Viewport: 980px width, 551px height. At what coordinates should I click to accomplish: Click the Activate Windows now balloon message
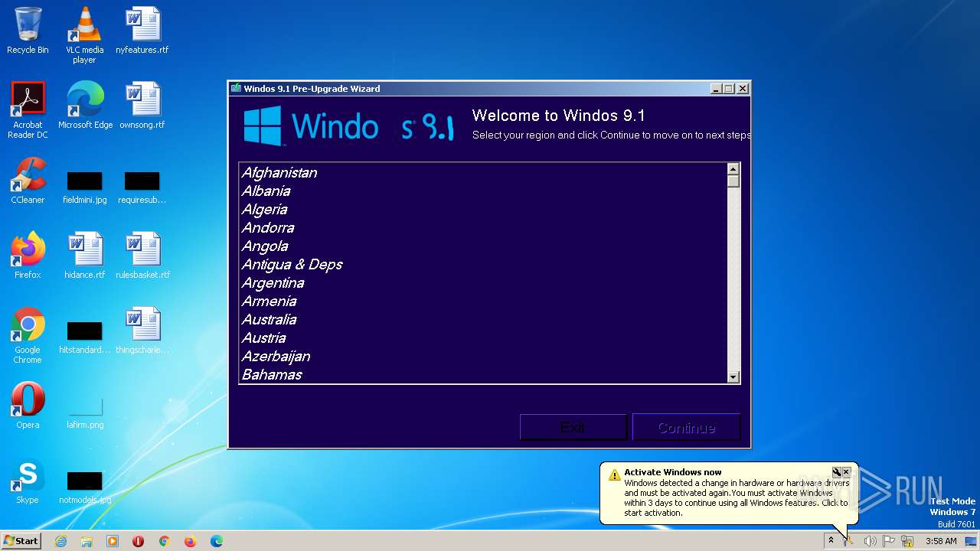click(x=728, y=492)
